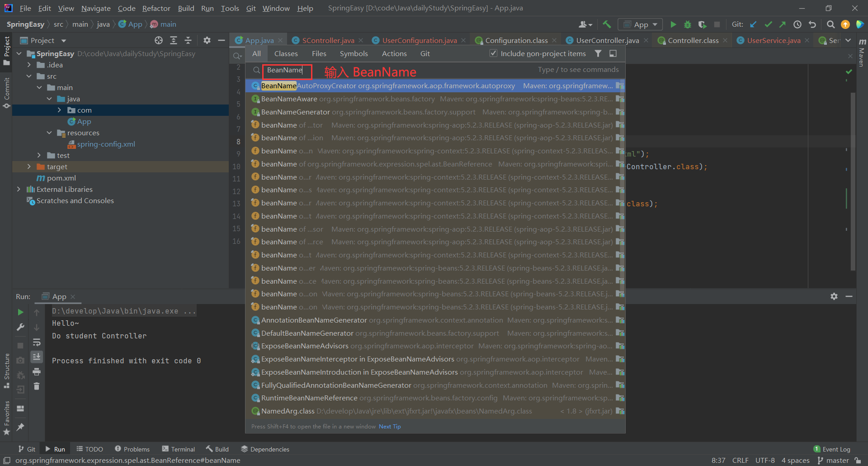Viewport: 868px width, 466px height.
Task: Hide the Project tool window
Action: (x=222, y=40)
